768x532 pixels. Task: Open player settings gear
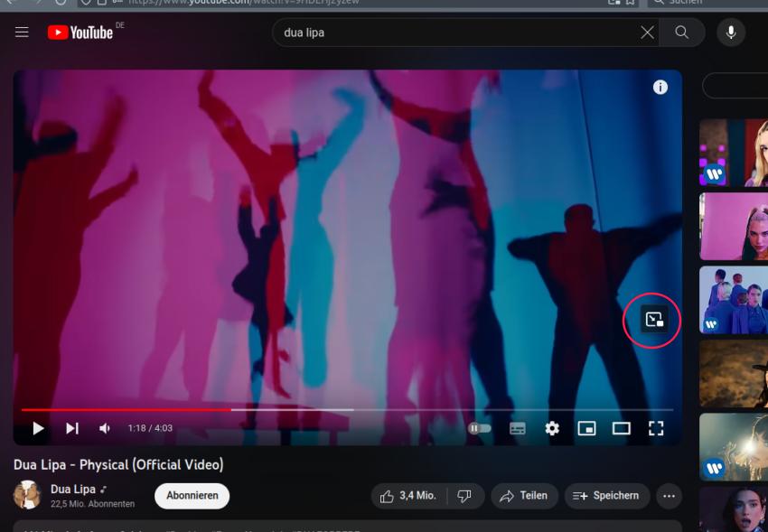552,429
